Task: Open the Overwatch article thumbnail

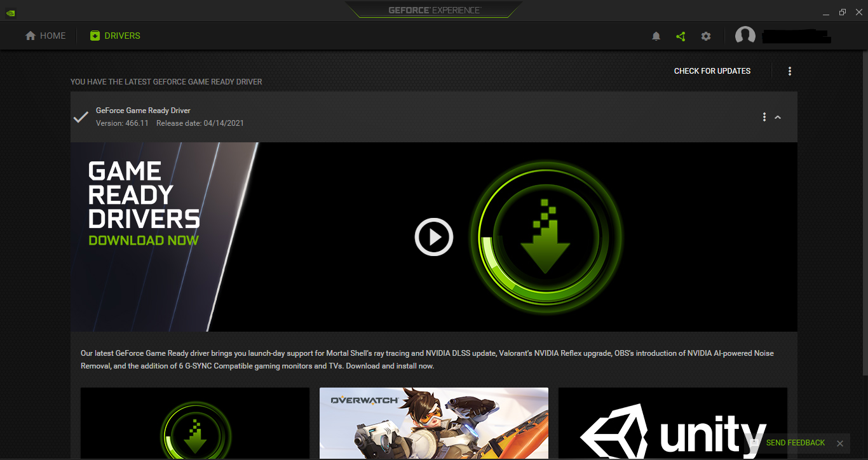Action: click(434, 424)
